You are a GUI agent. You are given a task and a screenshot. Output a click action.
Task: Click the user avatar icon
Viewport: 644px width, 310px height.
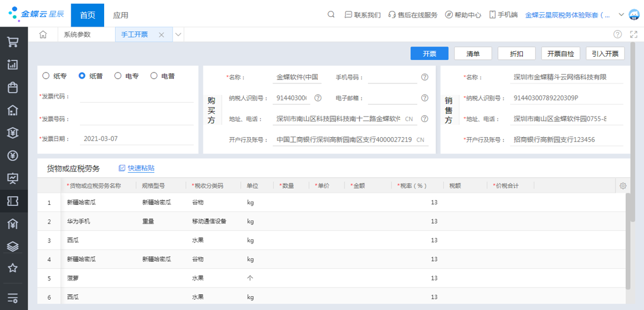(x=634, y=15)
